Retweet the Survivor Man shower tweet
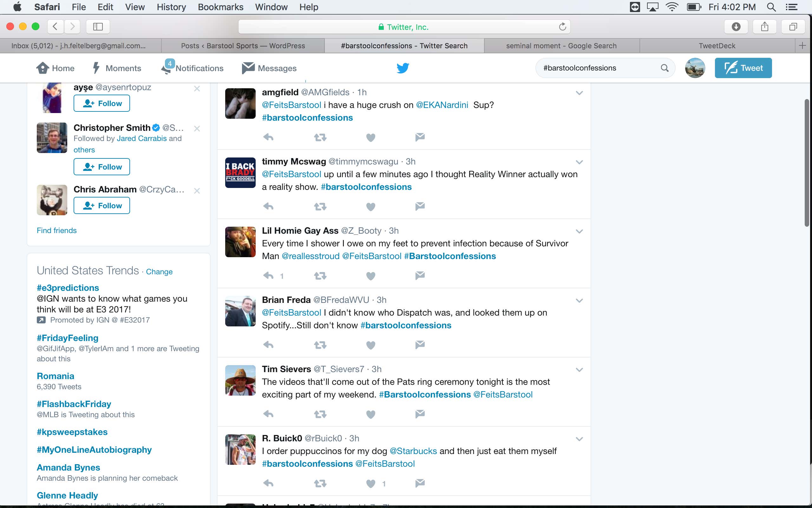812x508 pixels. (x=320, y=276)
